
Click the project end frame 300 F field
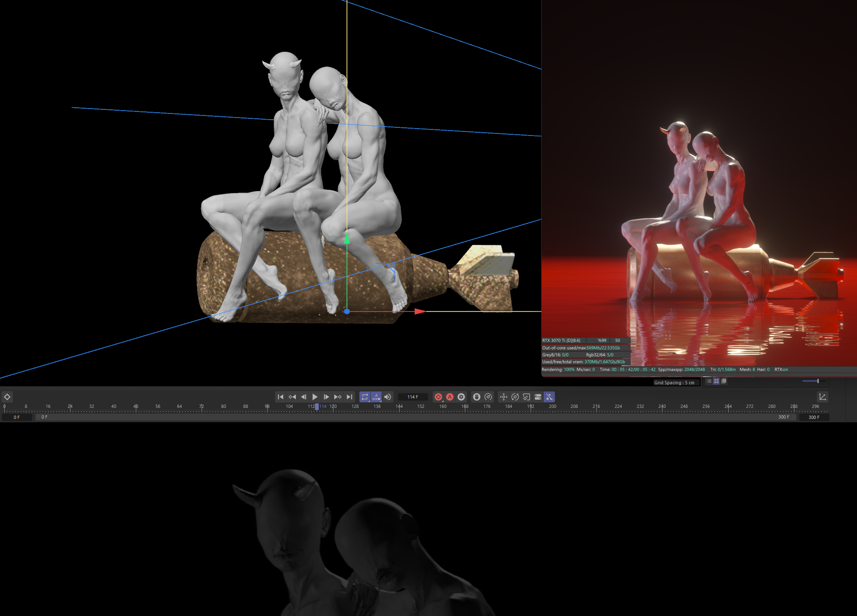[814, 417]
